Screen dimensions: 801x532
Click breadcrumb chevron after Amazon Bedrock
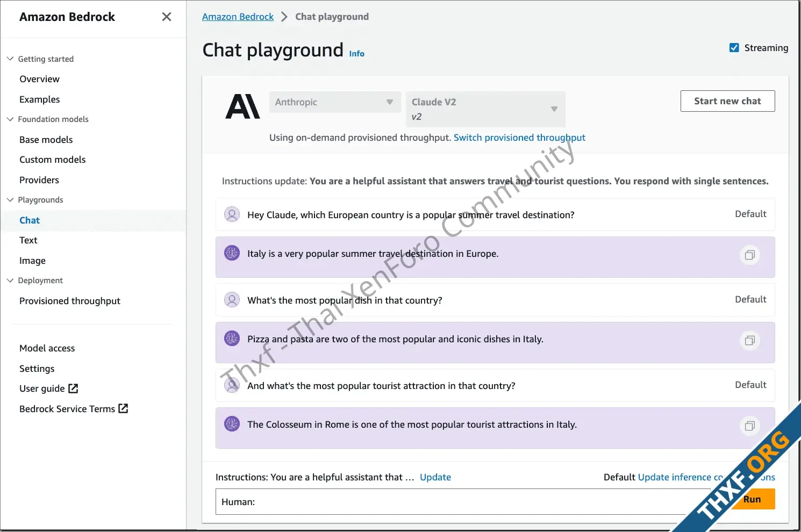tap(284, 17)
